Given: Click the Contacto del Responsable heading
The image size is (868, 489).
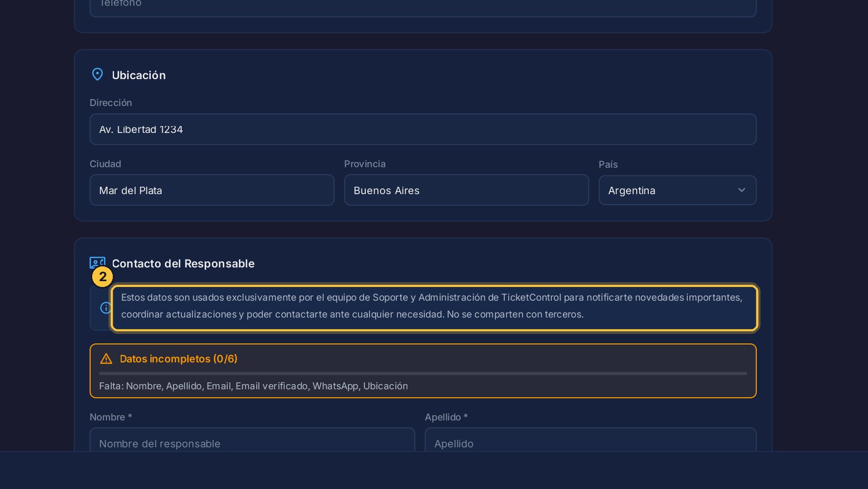Looking at the screenshot, I should [x=183, y=263].
